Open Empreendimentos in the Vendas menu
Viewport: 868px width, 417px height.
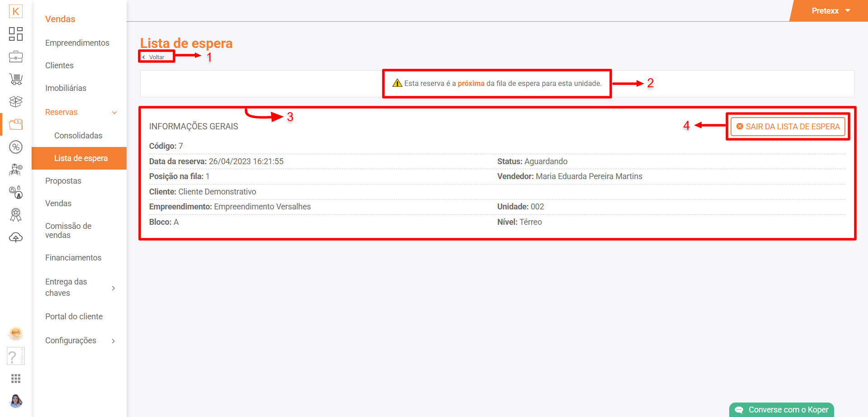[77, 43]
